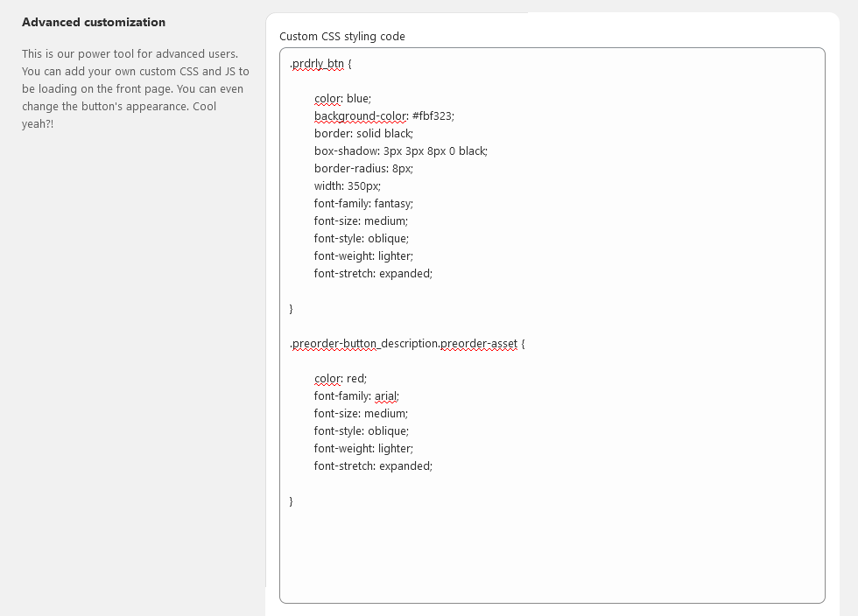Place cursor on font-family: fantasy line
The width and height of the screenshot is (858, 616).
point(363,204)
